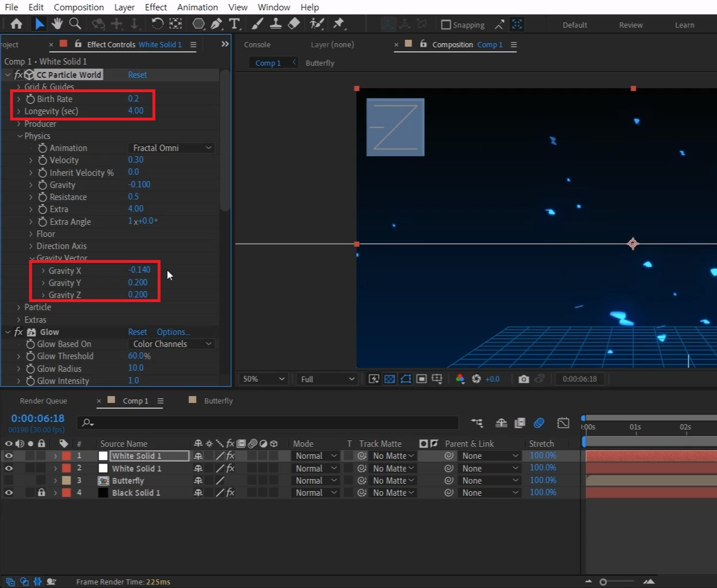Hide layer 2 White Solid 1 eye
The width and height of the screenshot is (717, 588).
[x=9, y=468]
